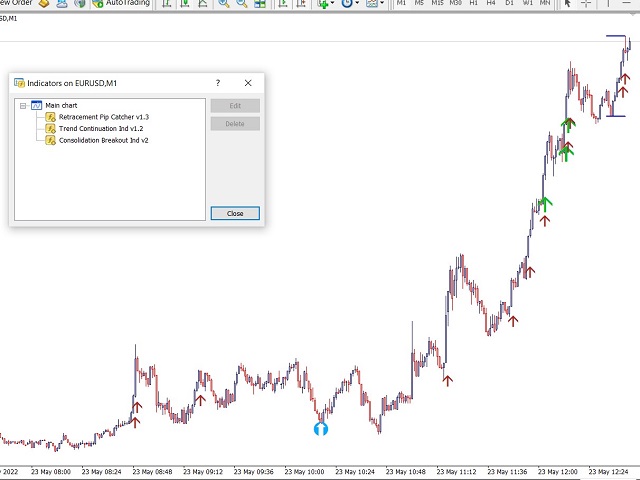This screenshot has height=480, width=640.
Task: Click the 23 May 10:48 time label
Action: 406,472
